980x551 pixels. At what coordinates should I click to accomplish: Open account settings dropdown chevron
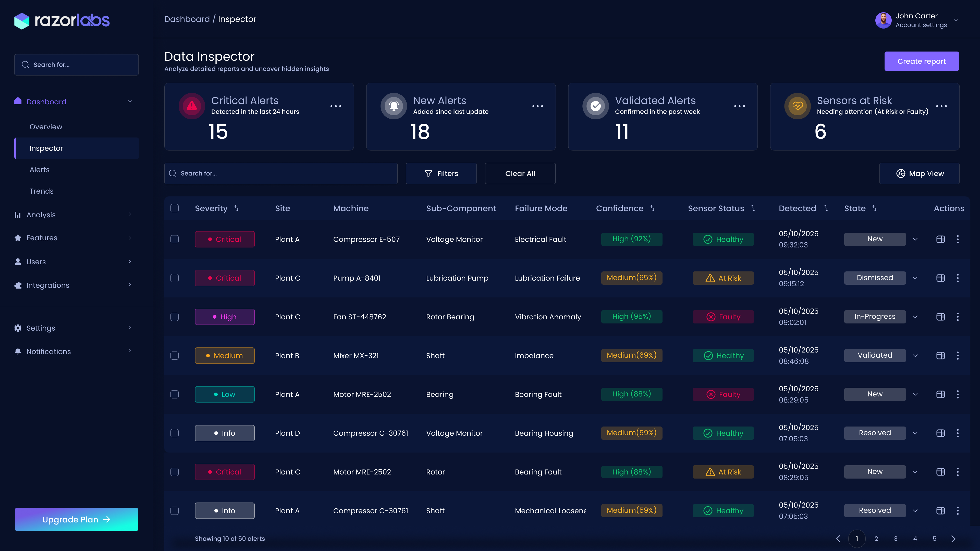[956, 20]
